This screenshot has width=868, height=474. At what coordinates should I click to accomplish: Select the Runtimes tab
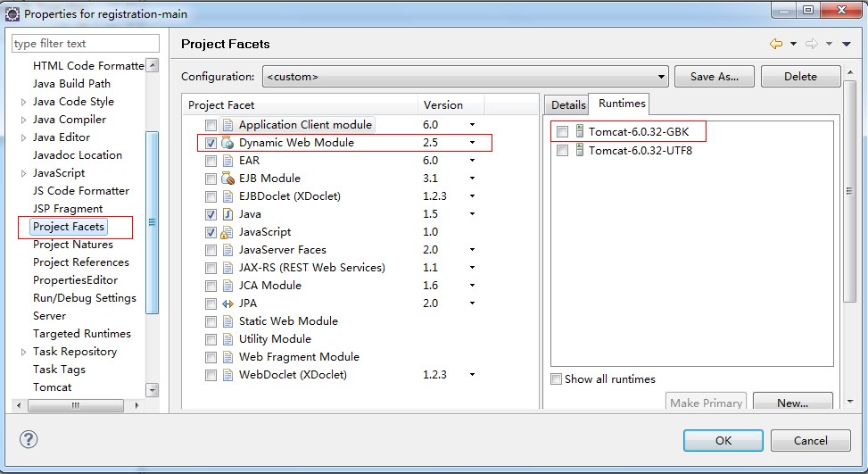pyautogui.click(x=622, y=104)
